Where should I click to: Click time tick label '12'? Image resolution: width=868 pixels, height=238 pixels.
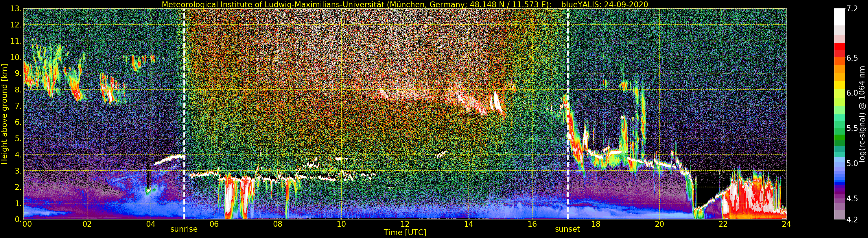click(405, 224)
